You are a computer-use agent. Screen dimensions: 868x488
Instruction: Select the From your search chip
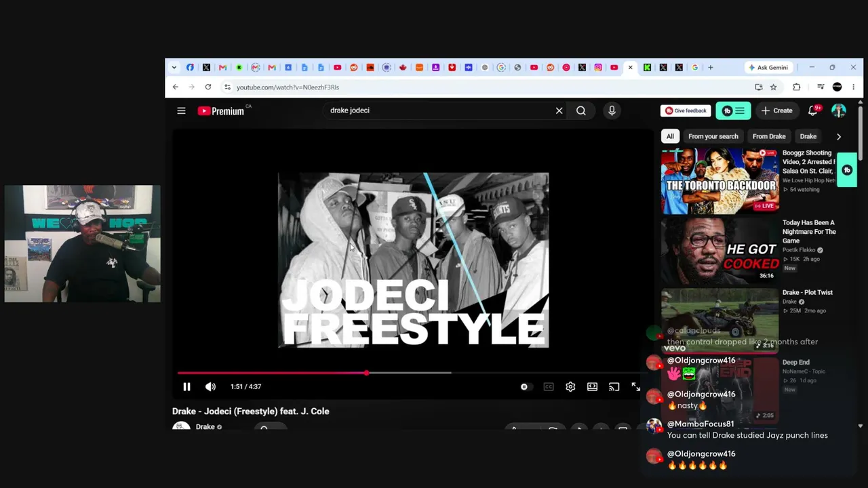(x=713, y=136)
